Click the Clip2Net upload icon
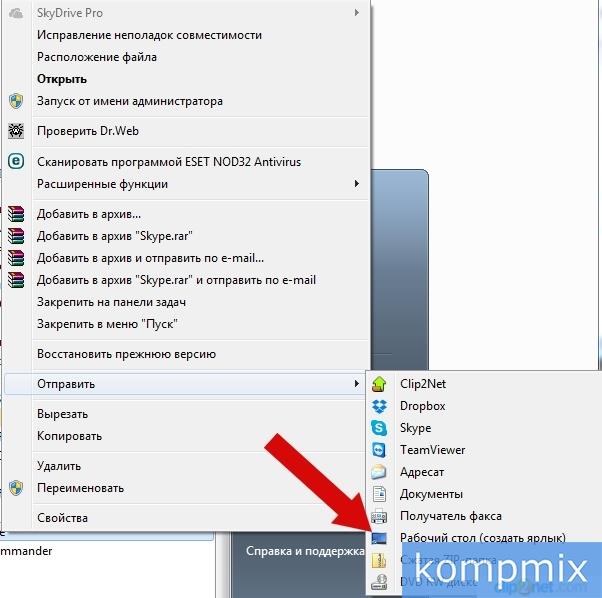602x598 pixels. click(x=379, y=384)
